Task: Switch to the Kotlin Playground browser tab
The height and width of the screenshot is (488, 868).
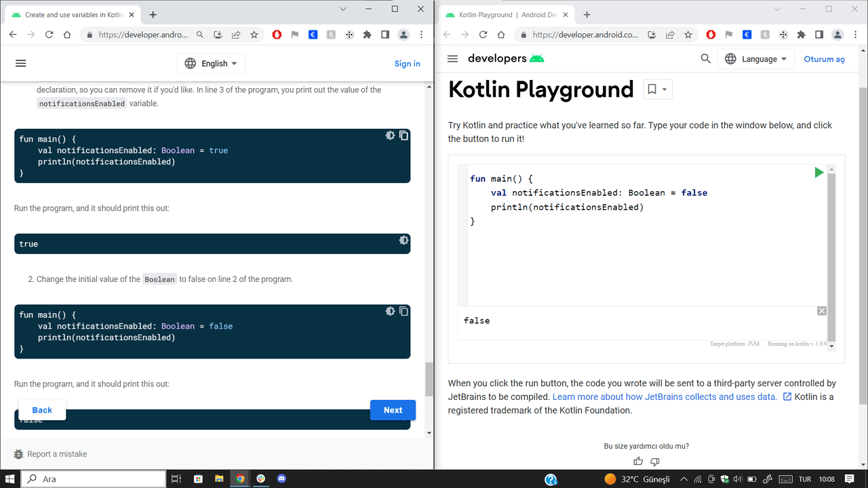Action: (x=505, y=15)
